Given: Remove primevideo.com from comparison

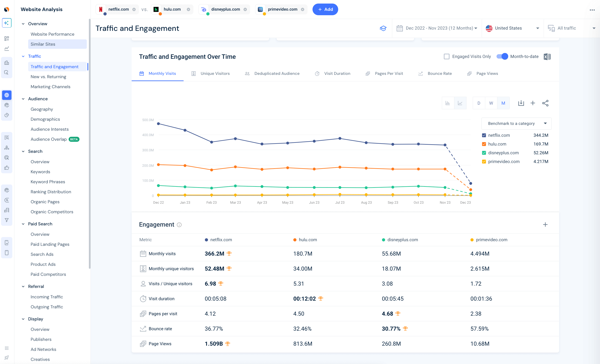Looking at the screenshot, I should click(x=303, y=9).
